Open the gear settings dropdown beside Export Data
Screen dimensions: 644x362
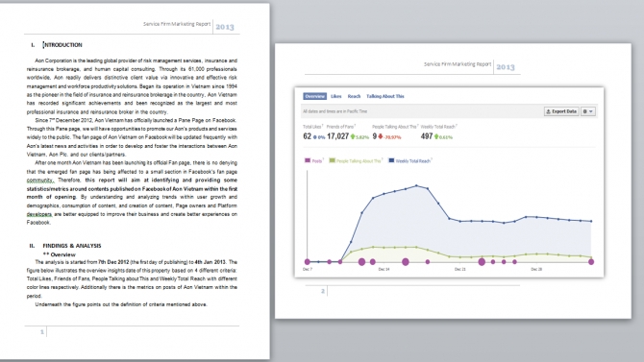click(x=588, y=111)
